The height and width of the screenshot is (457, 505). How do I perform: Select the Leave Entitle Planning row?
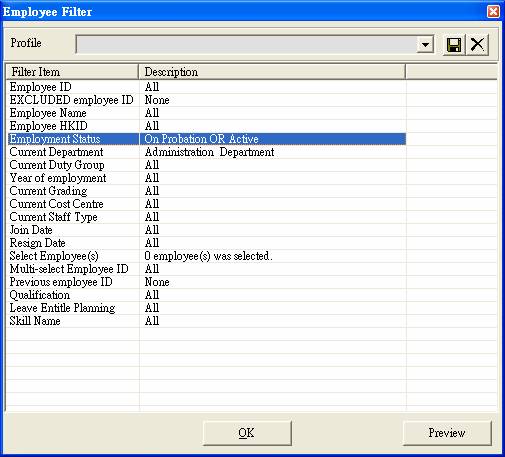coord(207,308)
